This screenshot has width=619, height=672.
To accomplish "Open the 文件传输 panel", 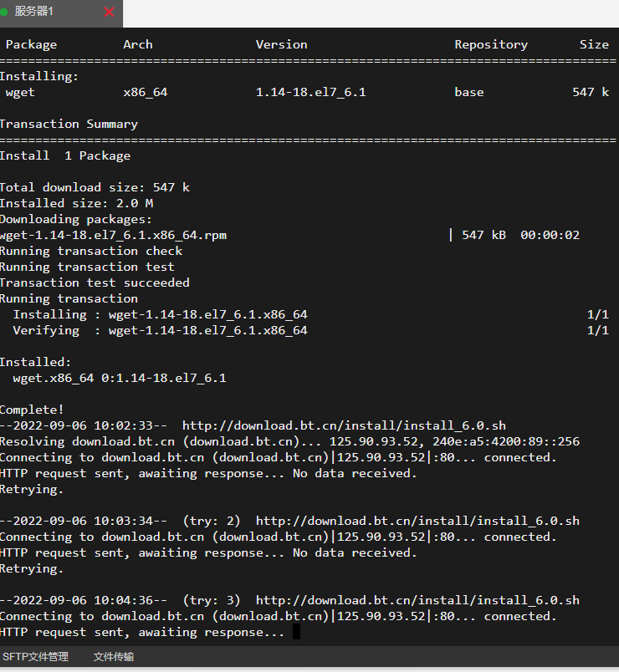I will pyautogui.click(x=114, y=657).
